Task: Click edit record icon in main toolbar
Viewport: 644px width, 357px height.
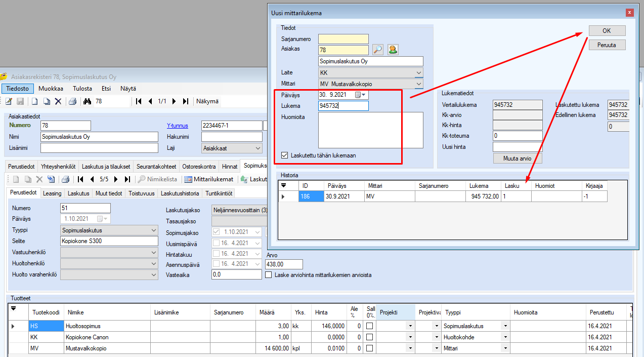Action: [9, 101]
